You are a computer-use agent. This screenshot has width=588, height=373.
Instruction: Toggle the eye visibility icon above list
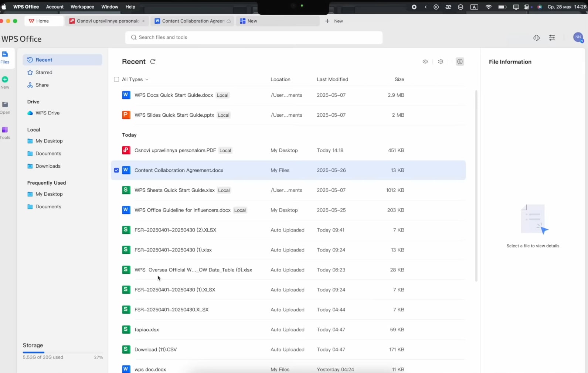(x=425, y=62)
